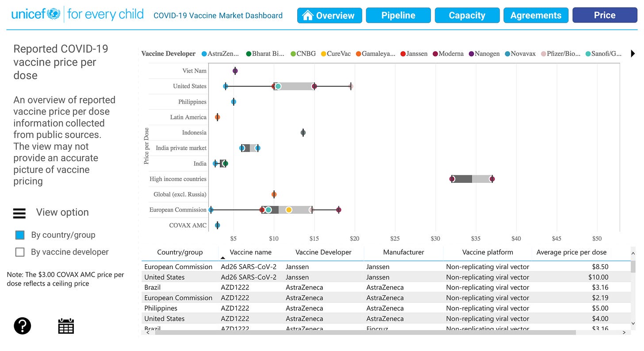Click table vertical scrollbar down arrow
Viewport: 644px width, 351px height.
point(633,324)
